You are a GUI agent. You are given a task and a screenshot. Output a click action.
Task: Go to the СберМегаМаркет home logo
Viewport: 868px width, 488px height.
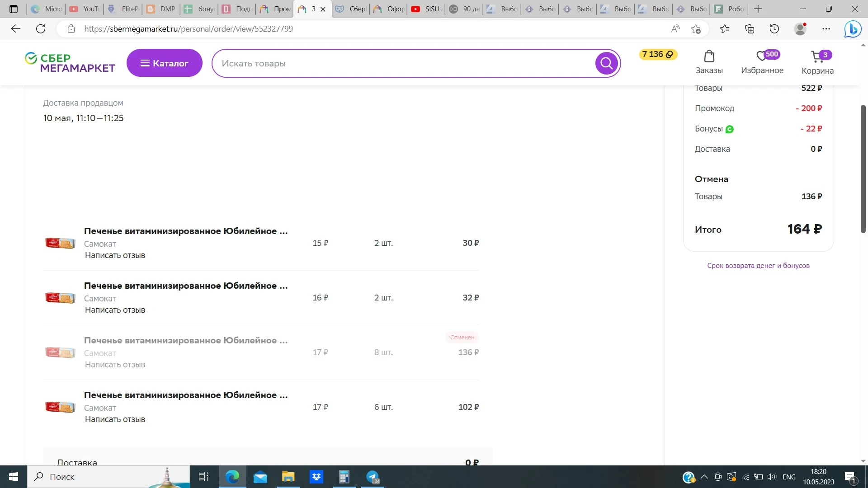pyautogui.click(x=70, y=63)
